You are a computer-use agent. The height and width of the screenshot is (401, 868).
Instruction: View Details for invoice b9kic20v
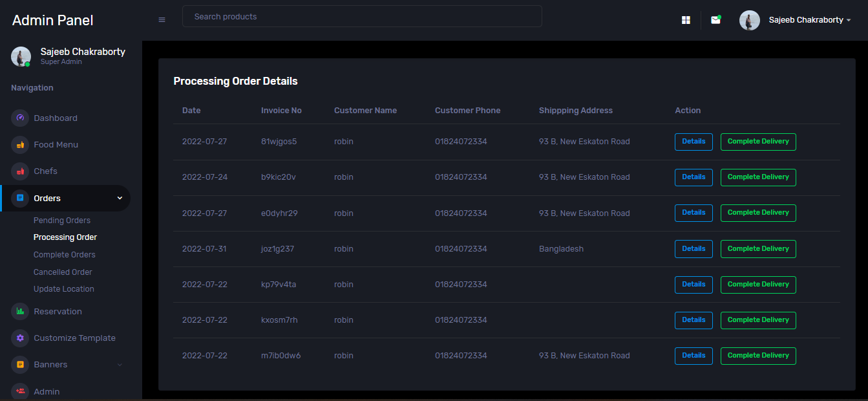(693, 177)
